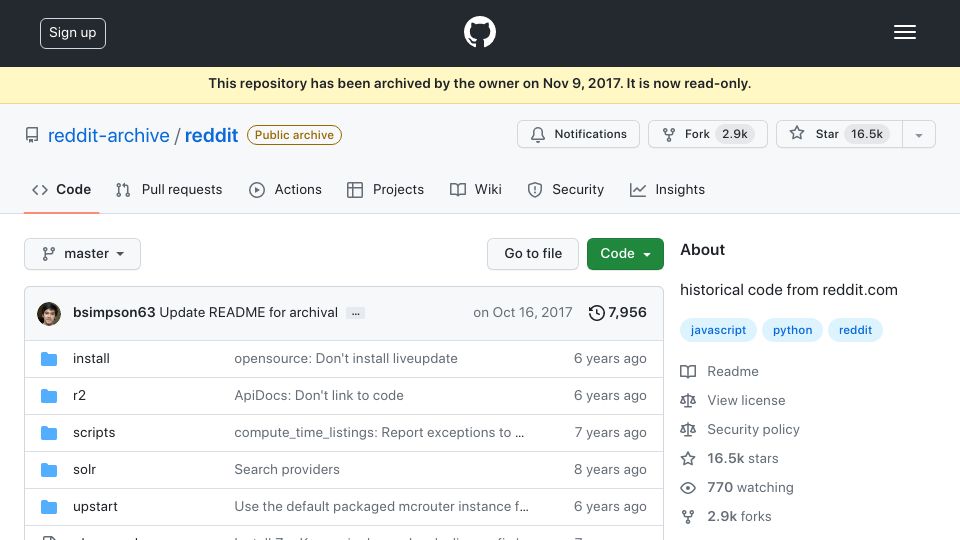Click the r2 folder icon

tap(49, 396)
